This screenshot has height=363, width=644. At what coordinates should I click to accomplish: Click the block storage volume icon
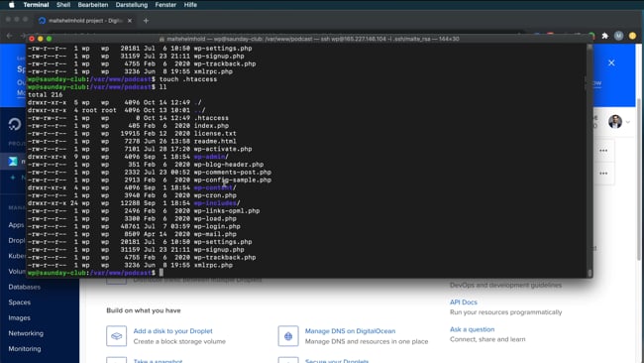click(x=117, y=336)
